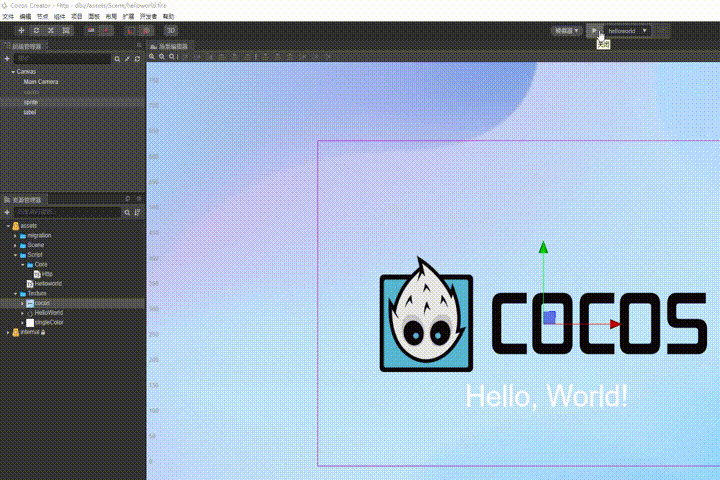
Task: Click the scene reset zoom magnifier icon
Action: click(172, 56)
